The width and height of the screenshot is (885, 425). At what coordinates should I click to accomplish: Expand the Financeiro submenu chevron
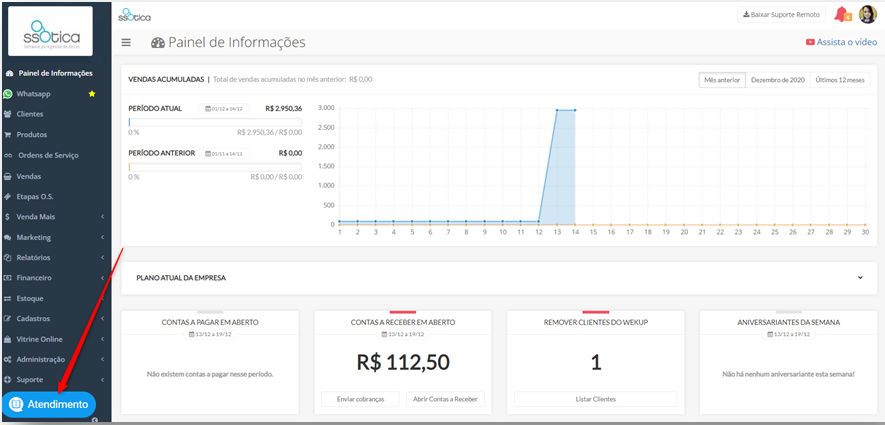(103, 278)
